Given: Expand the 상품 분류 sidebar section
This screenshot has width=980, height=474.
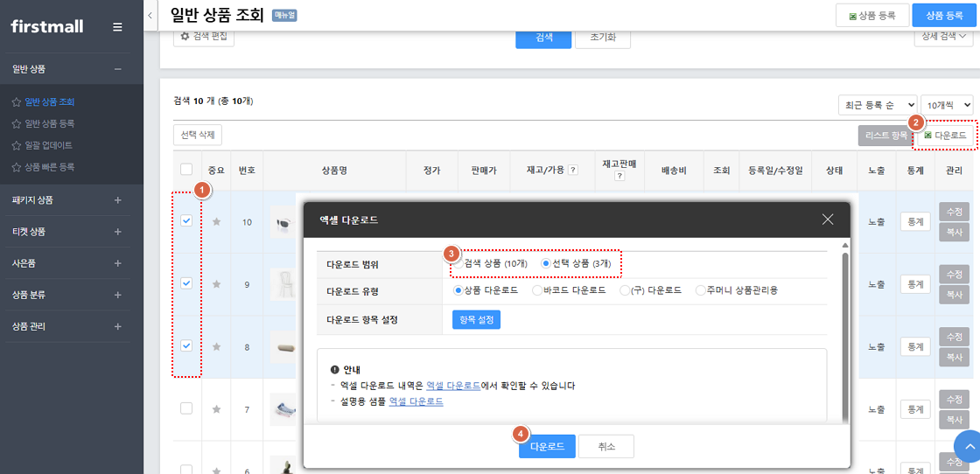Looking at the screenshot, I should coord(117,295).
